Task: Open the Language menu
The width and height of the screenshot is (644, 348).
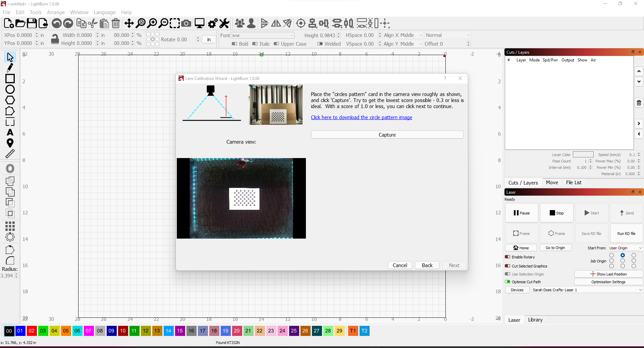Action: click(x=105, y=12)
